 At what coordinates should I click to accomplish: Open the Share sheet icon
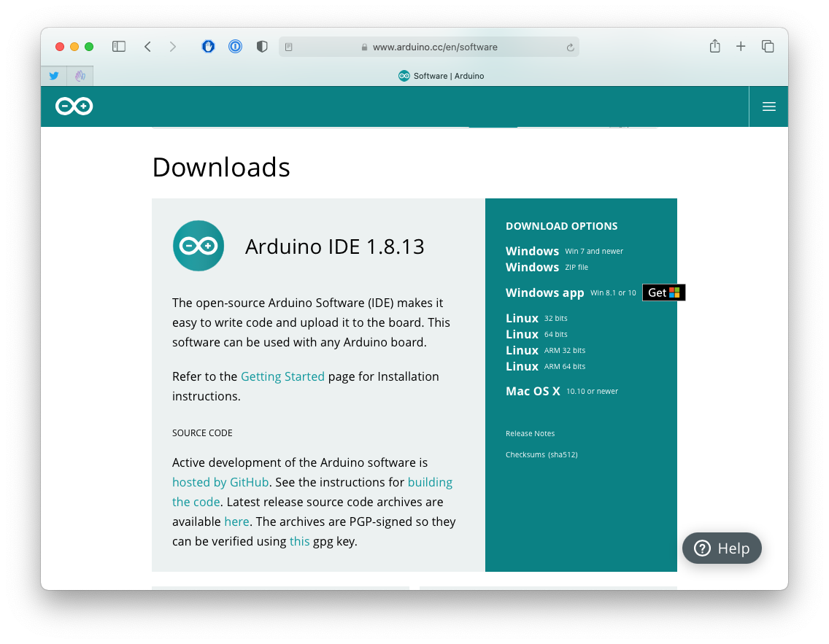click(x=714, y=47)
